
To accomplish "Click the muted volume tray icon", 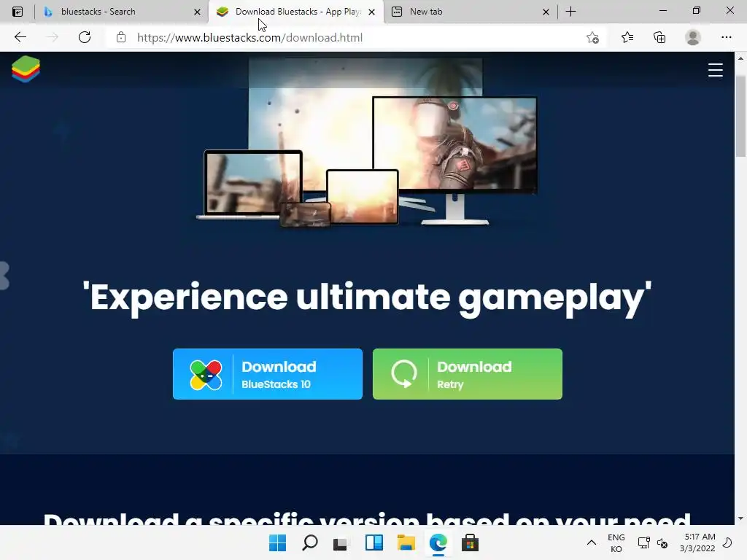I will [x=662, y=542].
